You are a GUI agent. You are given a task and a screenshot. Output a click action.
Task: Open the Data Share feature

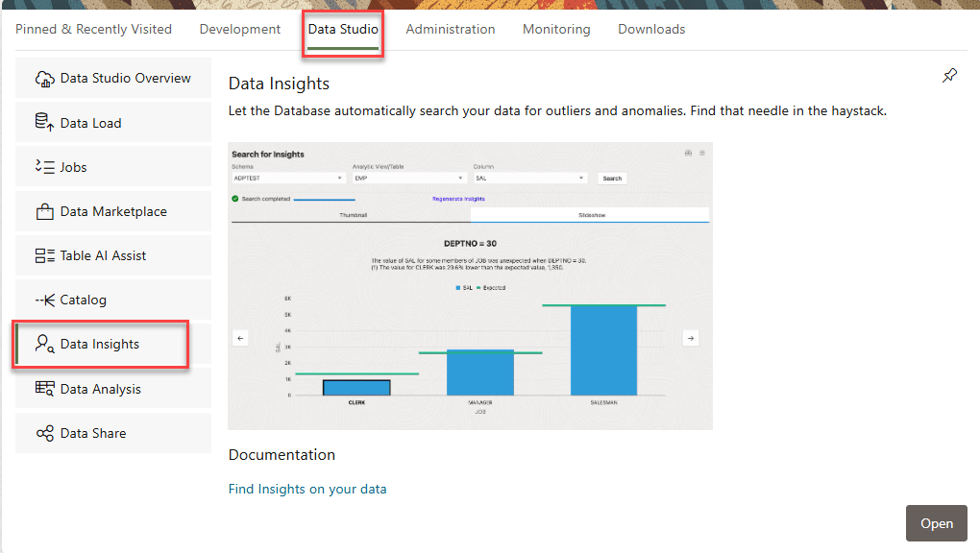tap(93, 432)
